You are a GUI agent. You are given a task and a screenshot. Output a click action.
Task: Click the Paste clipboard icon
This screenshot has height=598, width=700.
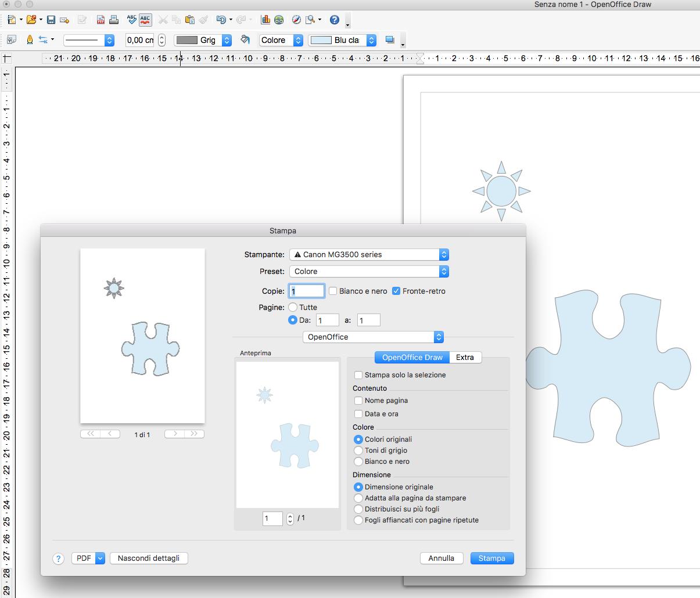click(189, 20)
